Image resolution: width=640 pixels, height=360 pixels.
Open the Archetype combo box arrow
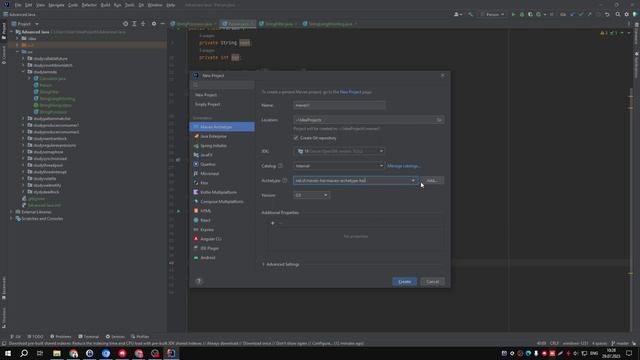tap(413, 180)
